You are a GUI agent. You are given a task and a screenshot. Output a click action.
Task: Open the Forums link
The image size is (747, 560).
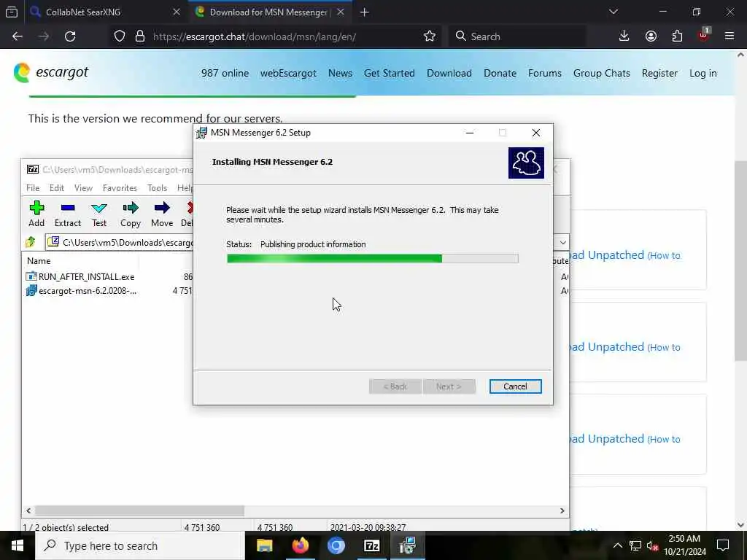pos(545,74)
